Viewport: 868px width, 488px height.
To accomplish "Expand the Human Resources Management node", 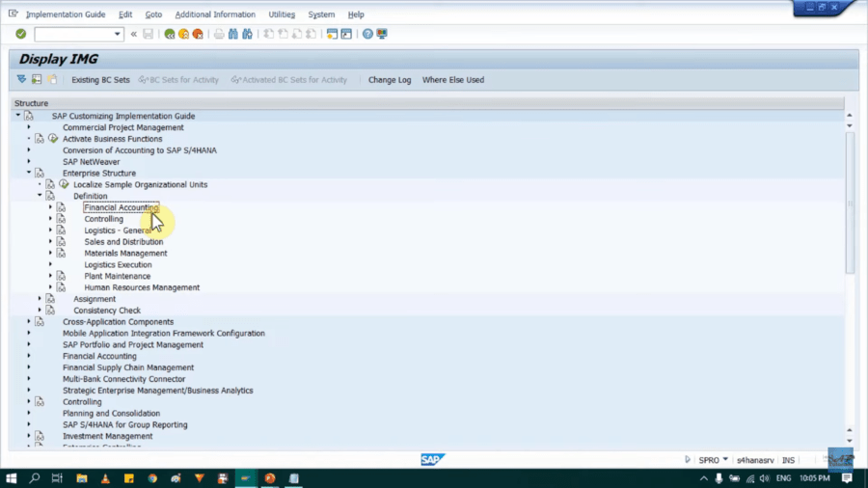I will pyautogui.click(x=50, y=287).
